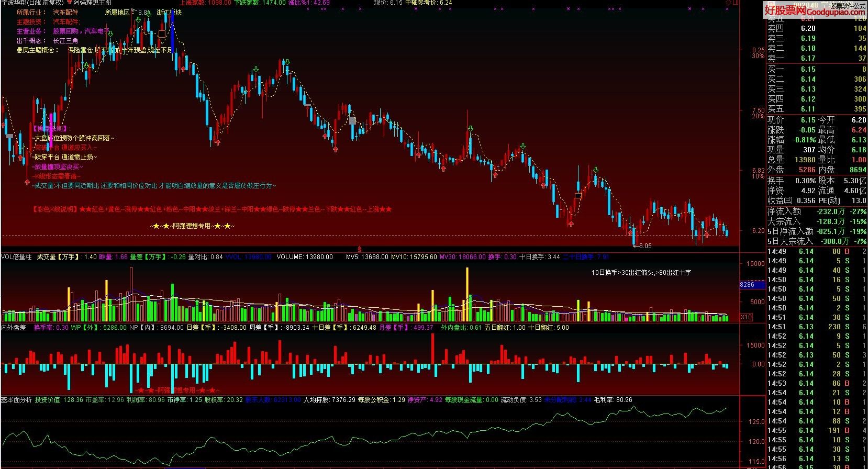
Task: Click the 14:53 6.14 86 B tick row
Action: tap(817, 383)
